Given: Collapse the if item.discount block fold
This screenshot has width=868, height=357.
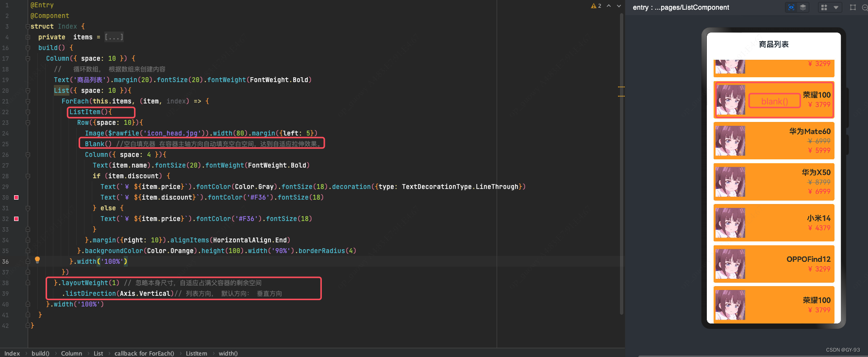Looking at the screenshot, I should (x=28, y=176).
